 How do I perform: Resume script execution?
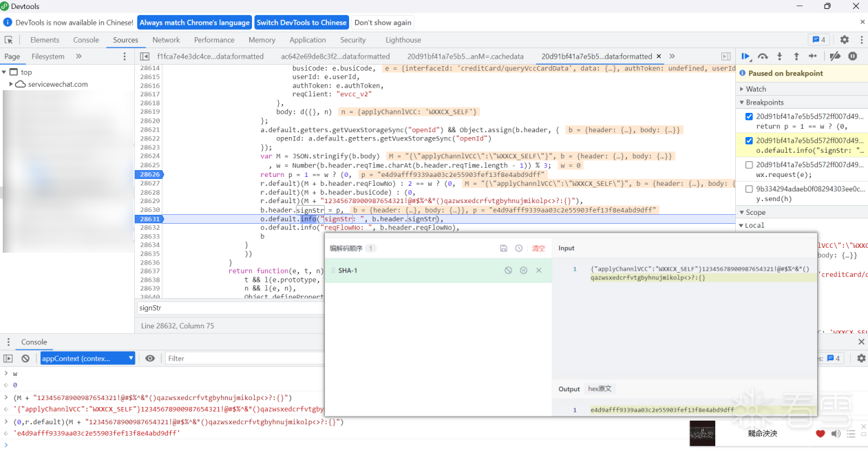click(x=745, y=56)
